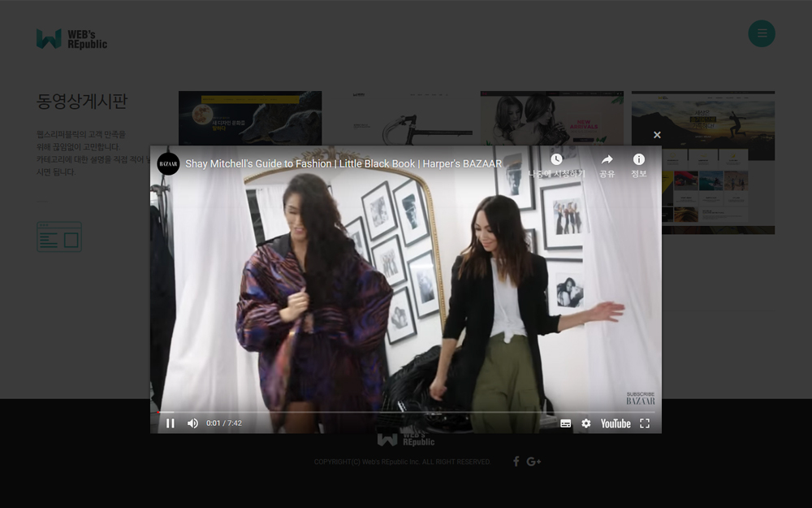
Task: Open the Shay Mitchell video title link
Action: click(343, 164)
